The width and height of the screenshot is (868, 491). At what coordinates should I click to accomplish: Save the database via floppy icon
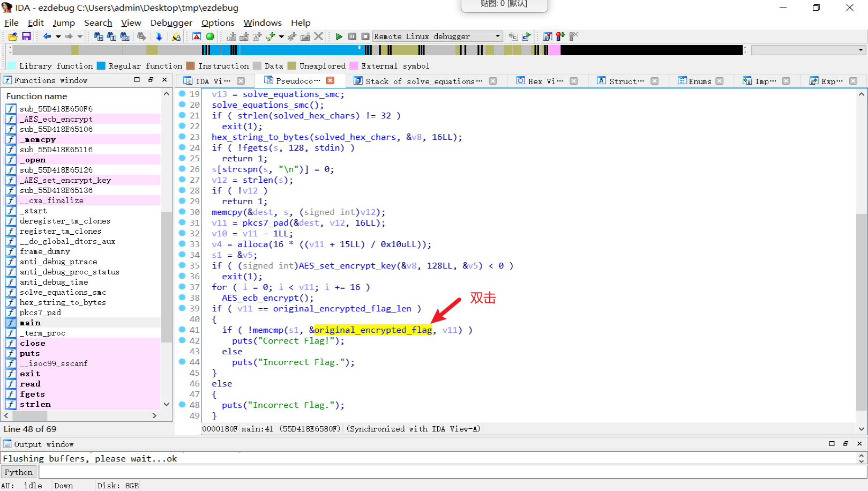coord(26,36)
